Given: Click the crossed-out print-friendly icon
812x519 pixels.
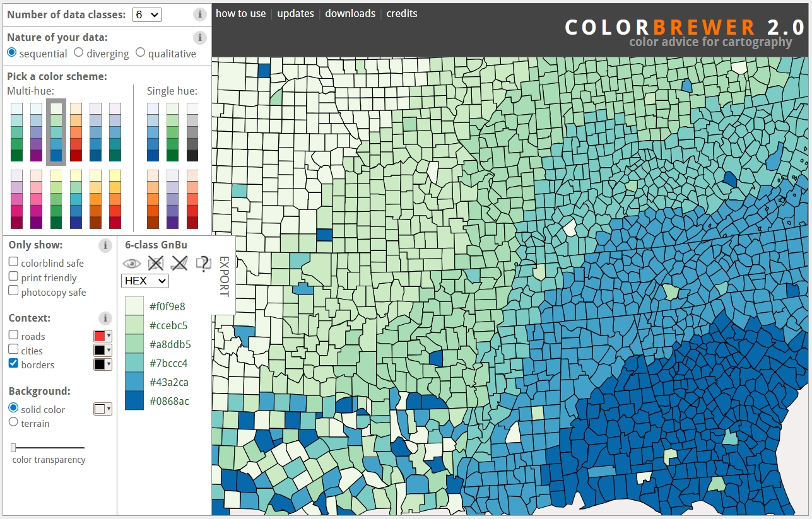Looking at the screenshot, I should click(155, 263).
